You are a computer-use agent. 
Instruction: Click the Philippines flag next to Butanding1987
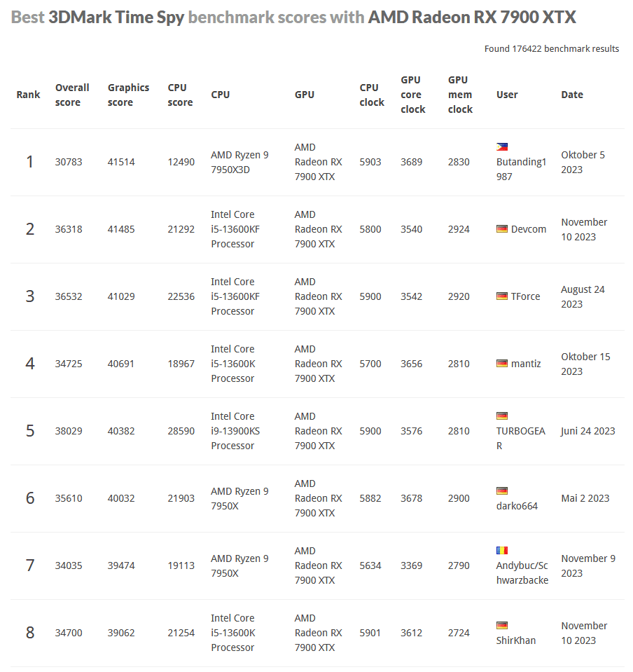(502, 147)
